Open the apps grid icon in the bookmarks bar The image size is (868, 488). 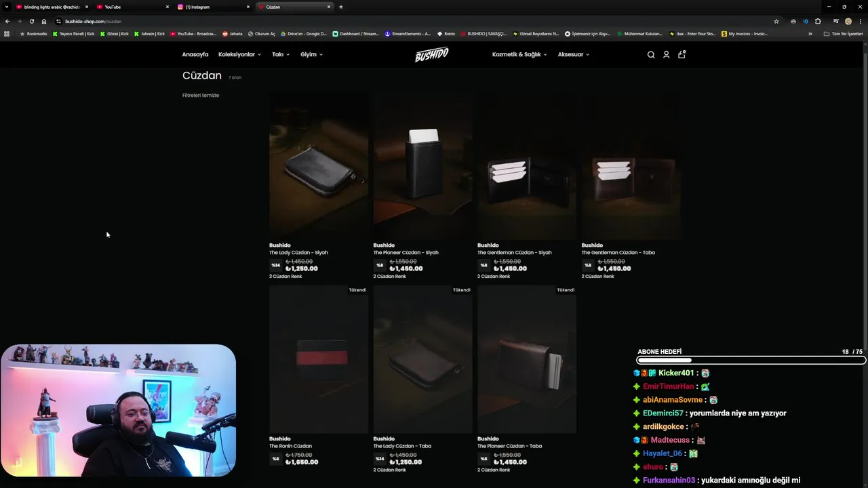(x=7, y=34)
